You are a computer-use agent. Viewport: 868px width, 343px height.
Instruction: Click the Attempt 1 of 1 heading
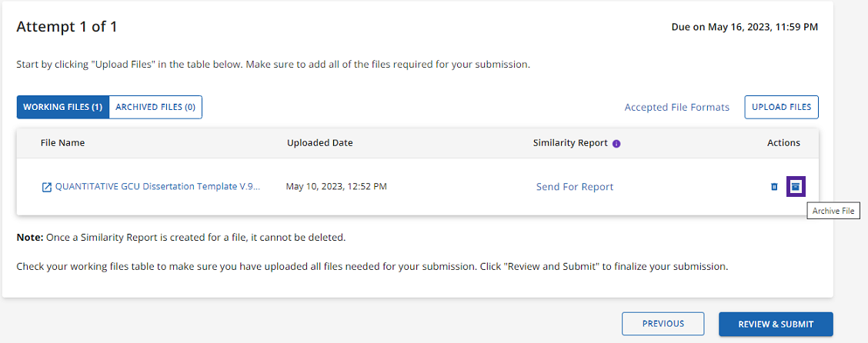click(x=66, y=27)
